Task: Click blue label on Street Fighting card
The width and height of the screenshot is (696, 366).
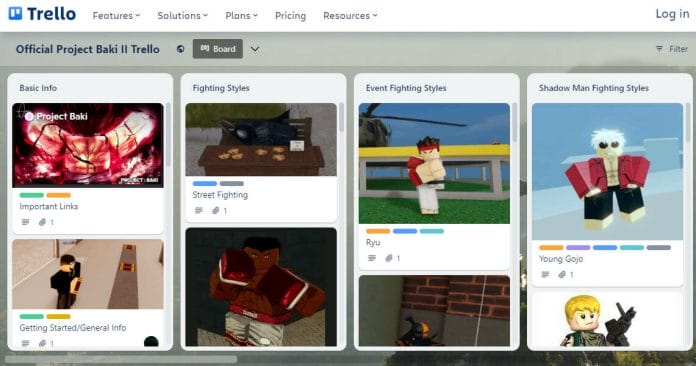Action: [x=205, y=184]
